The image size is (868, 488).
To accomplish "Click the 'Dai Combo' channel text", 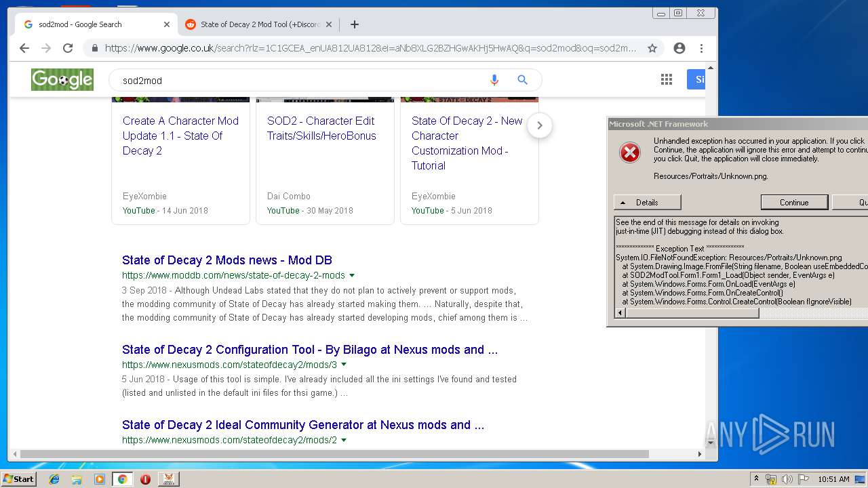I will pyautogui.click(x=289, y=197).
